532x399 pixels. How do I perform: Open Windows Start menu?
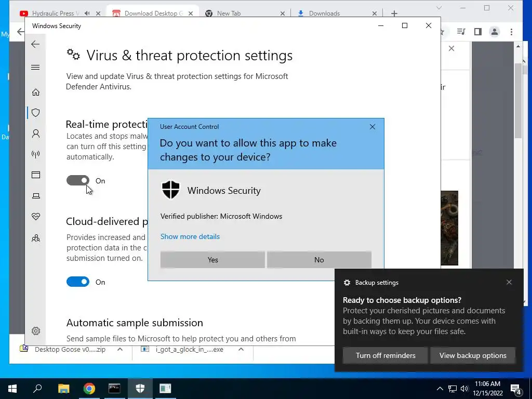(x=12, y=389)
